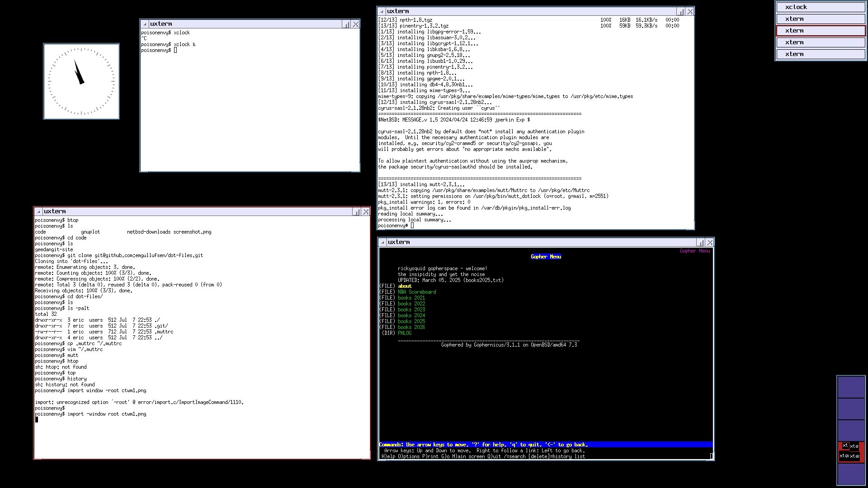Click 'import -window root ctwm1.png' command line
This screenshot has width=868, height=488.
point(90,414)
